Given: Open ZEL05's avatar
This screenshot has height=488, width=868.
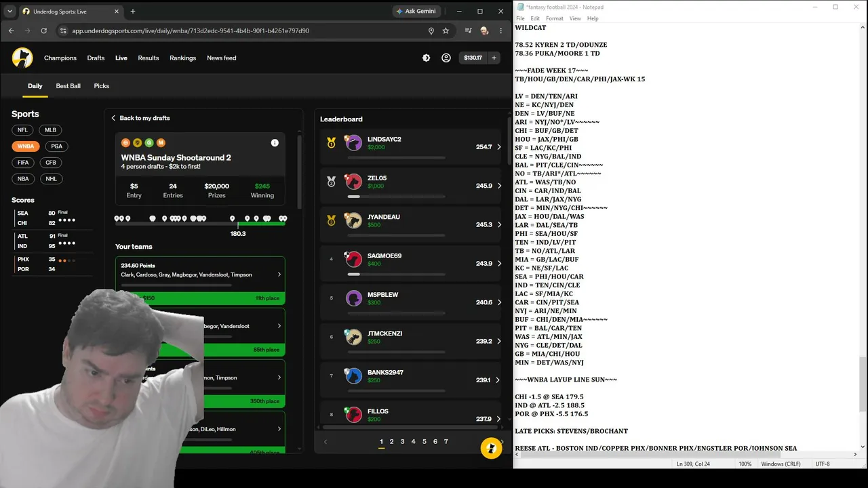Looking at the screenshot, I should [353, 182].
